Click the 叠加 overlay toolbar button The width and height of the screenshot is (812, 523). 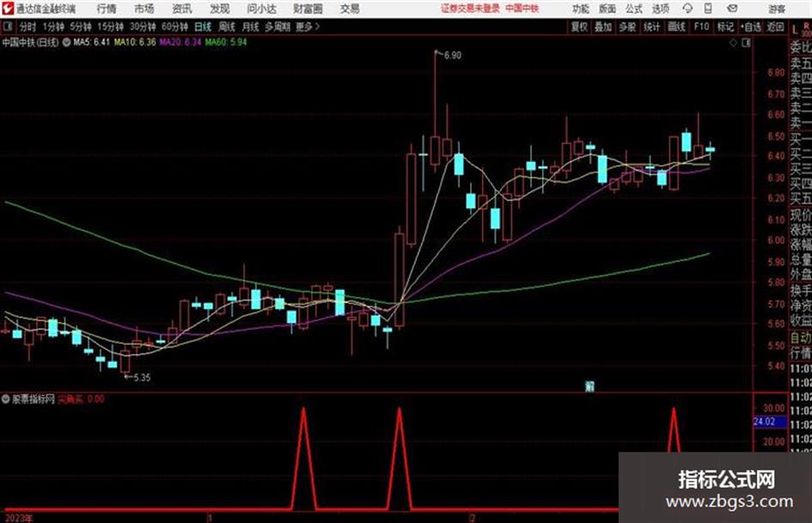[x=603, y=27]
